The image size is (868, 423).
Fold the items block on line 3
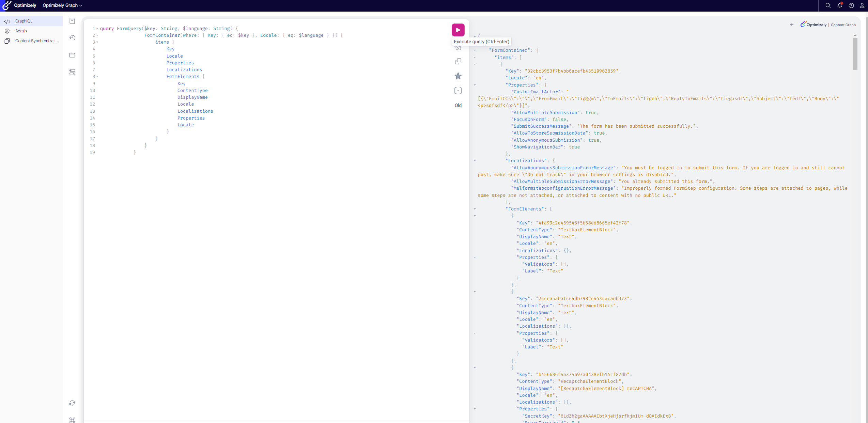coord(97,42)
